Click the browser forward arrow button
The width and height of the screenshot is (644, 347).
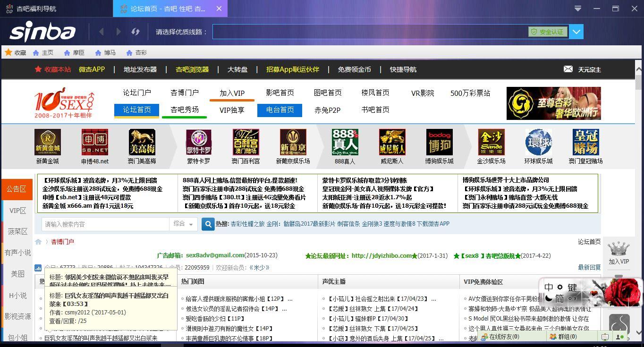[119, 32]
